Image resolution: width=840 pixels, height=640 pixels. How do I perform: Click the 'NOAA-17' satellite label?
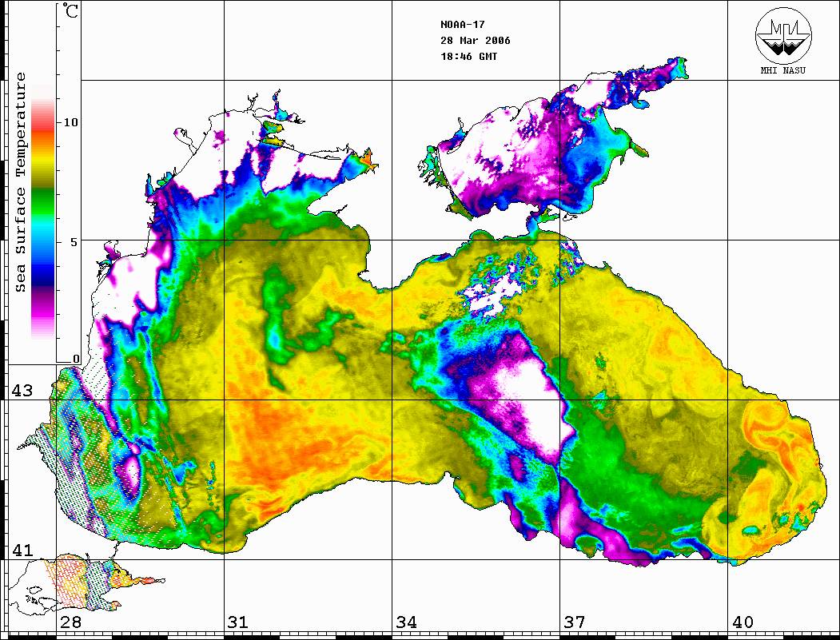click(x=462, y=25)
